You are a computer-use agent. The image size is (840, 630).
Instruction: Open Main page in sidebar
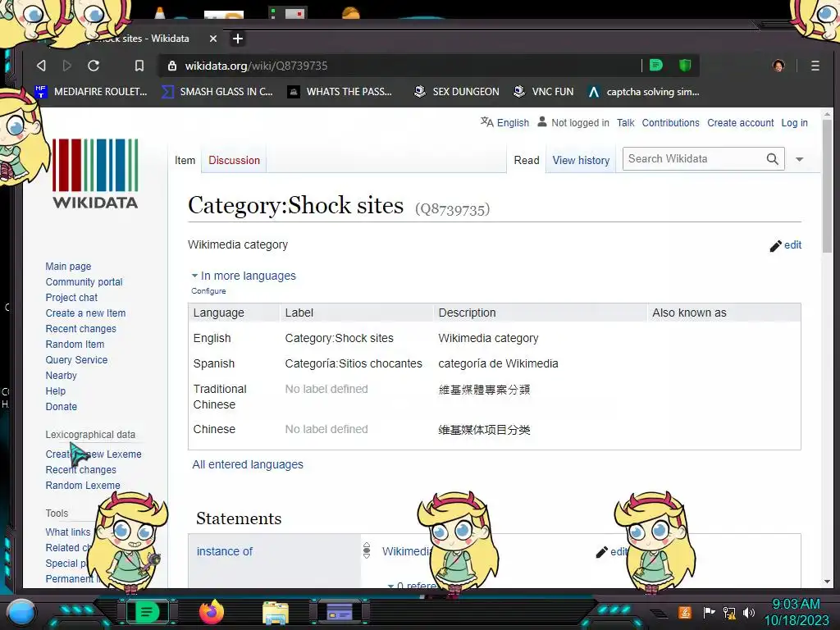click(x=68, y=267)
